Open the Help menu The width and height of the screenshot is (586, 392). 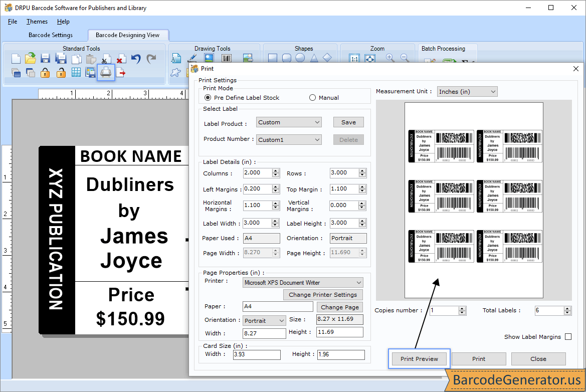point(63,22)
